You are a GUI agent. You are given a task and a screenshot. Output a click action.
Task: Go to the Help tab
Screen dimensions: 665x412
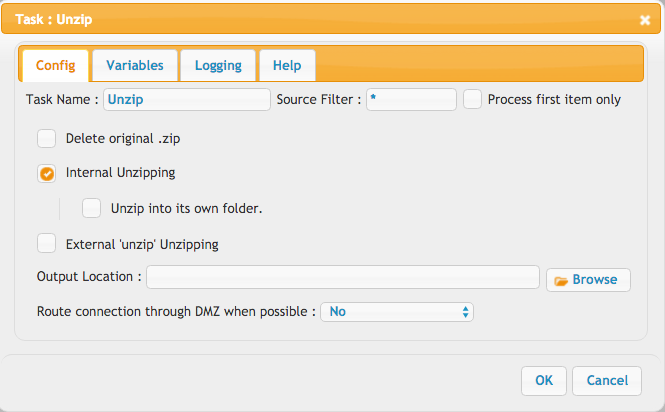(287, 65)
